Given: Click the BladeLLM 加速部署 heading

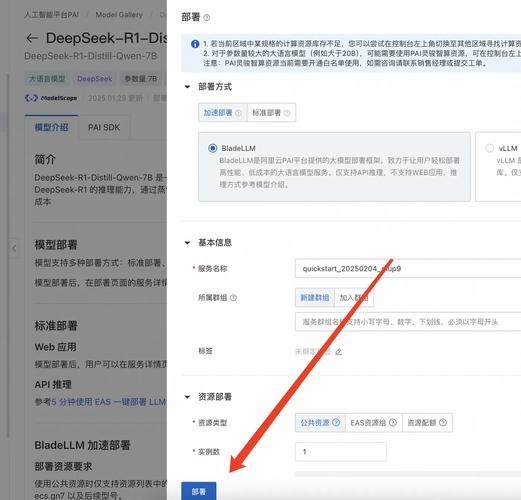Looking at the screenshot, I should [82, 445].
